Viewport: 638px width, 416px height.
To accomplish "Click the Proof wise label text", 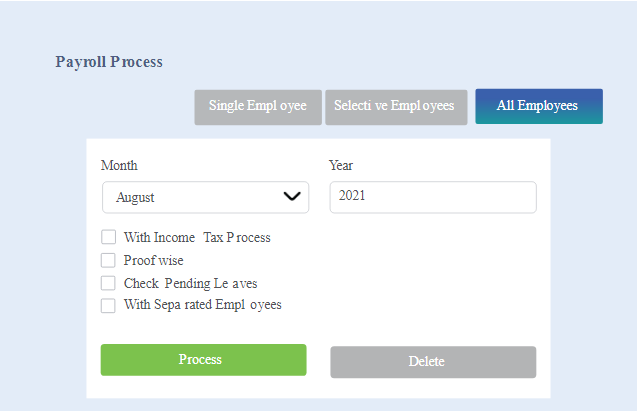I will [x=154, y=261].
